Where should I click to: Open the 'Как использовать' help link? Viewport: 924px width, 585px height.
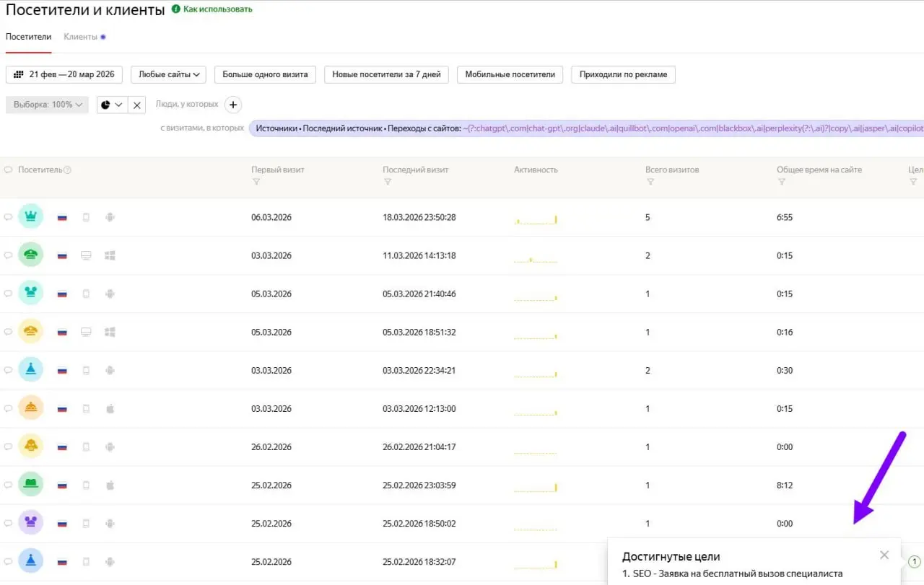[212, 9]
